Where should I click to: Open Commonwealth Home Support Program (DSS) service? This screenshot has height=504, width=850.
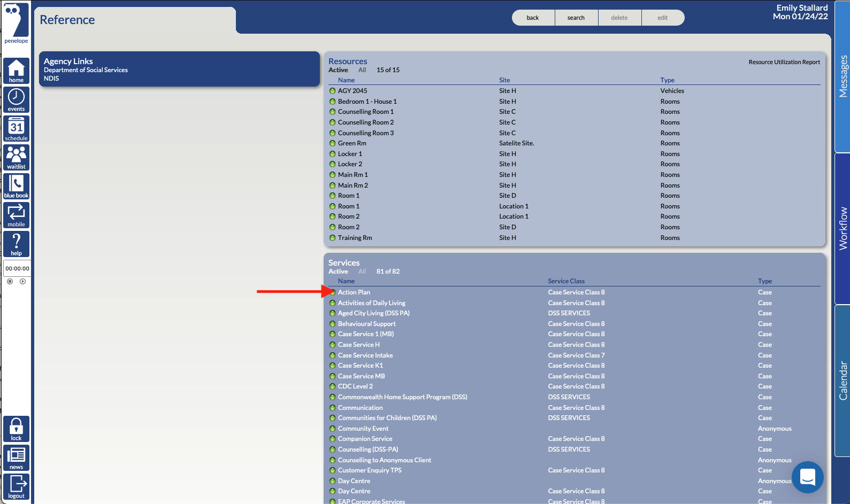coord(403,397)
